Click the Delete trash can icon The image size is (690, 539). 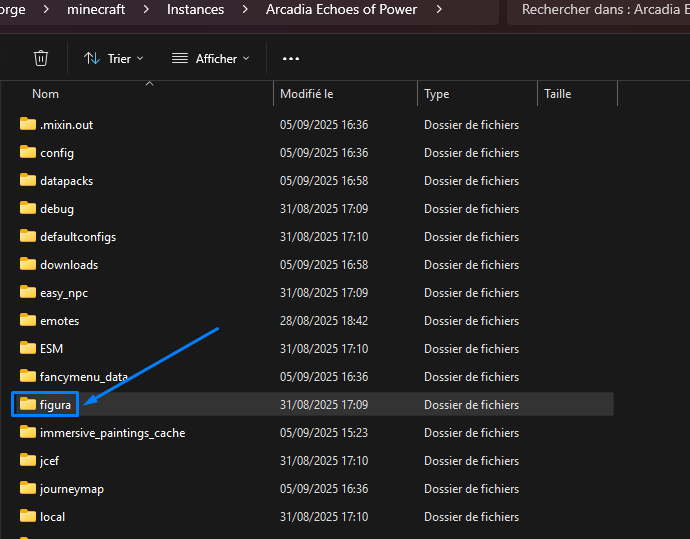pos(41,58)
